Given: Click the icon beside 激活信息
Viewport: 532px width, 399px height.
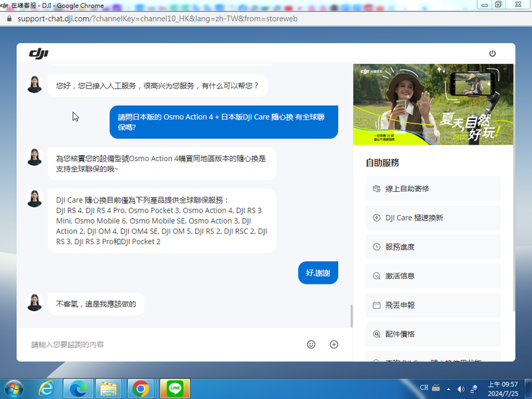Looking at the screenshot, I should click(376, 276).
